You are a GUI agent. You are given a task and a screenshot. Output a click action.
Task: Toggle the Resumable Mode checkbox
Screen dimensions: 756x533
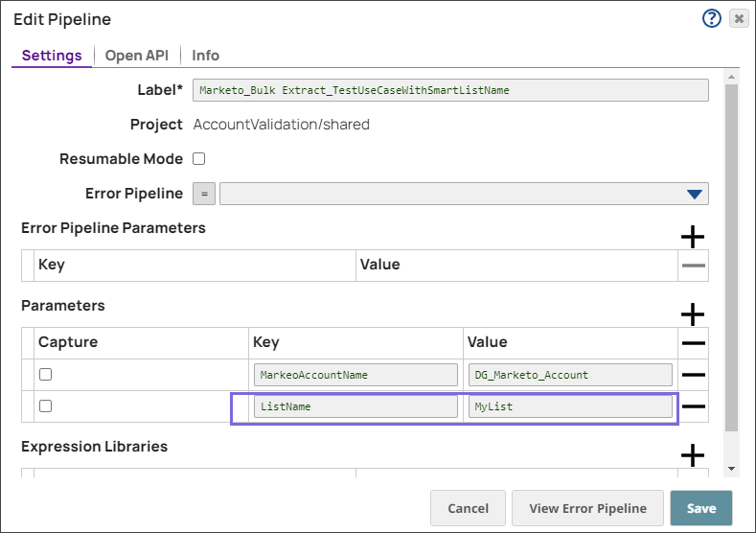(198, 159)
